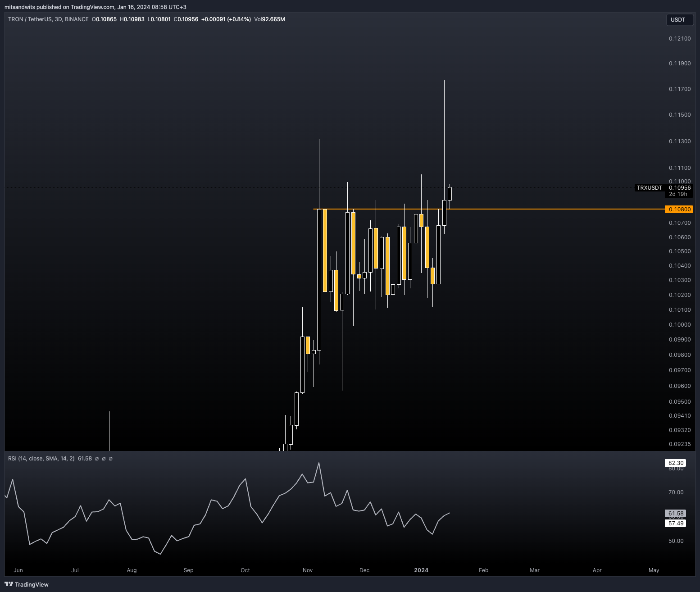Image resolution: width=700 pixels, height=592 pixels.
Task: Click the RSI axis value tag 61.58
Action: pyautogui.click(x=676, y=514)
